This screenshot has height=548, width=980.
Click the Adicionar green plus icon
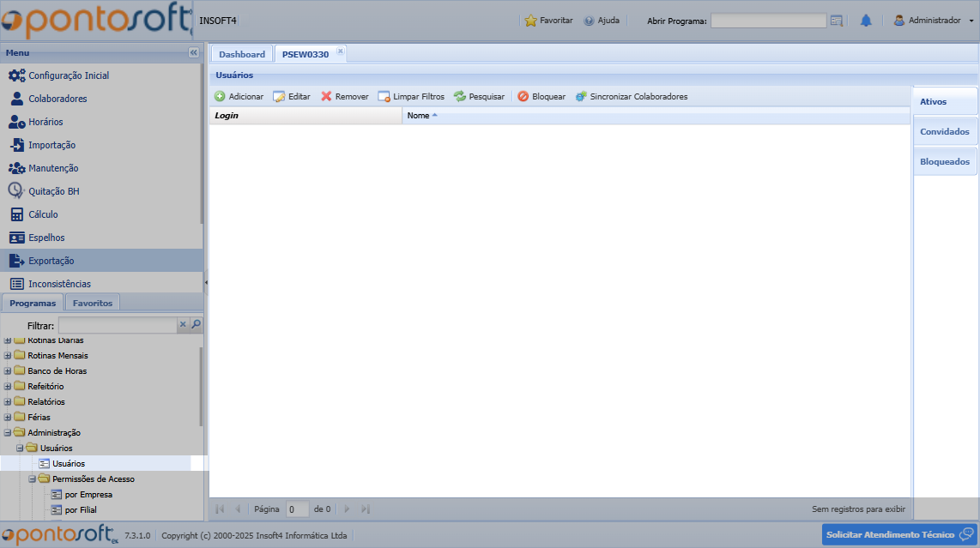click(x=220, y=97)
